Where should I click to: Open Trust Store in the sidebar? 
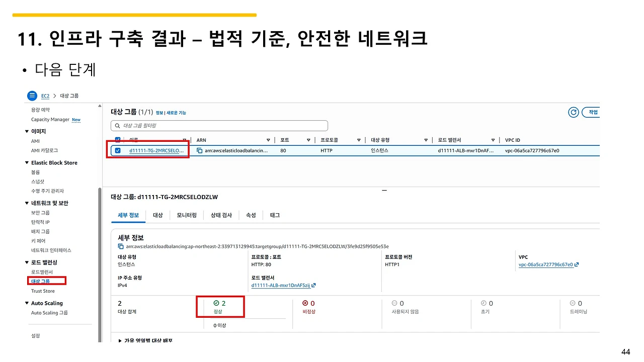pos(43,291)
